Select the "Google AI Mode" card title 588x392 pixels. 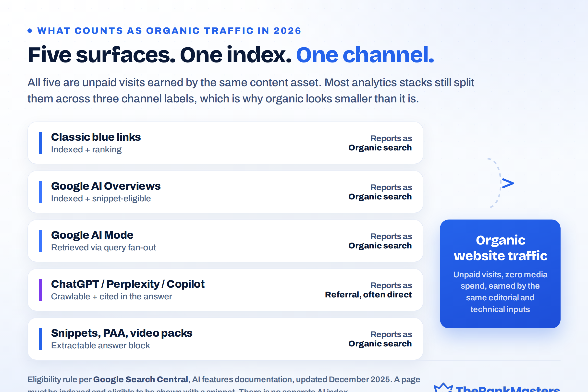click(92, 235)
